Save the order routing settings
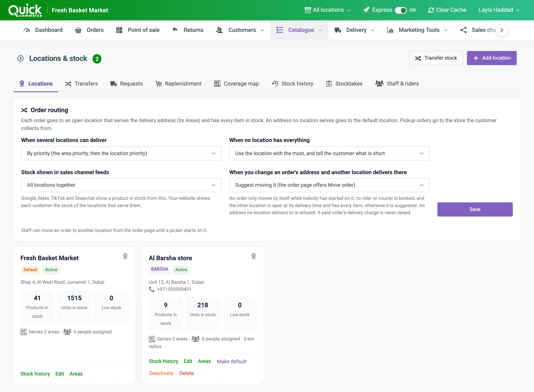 475,209
